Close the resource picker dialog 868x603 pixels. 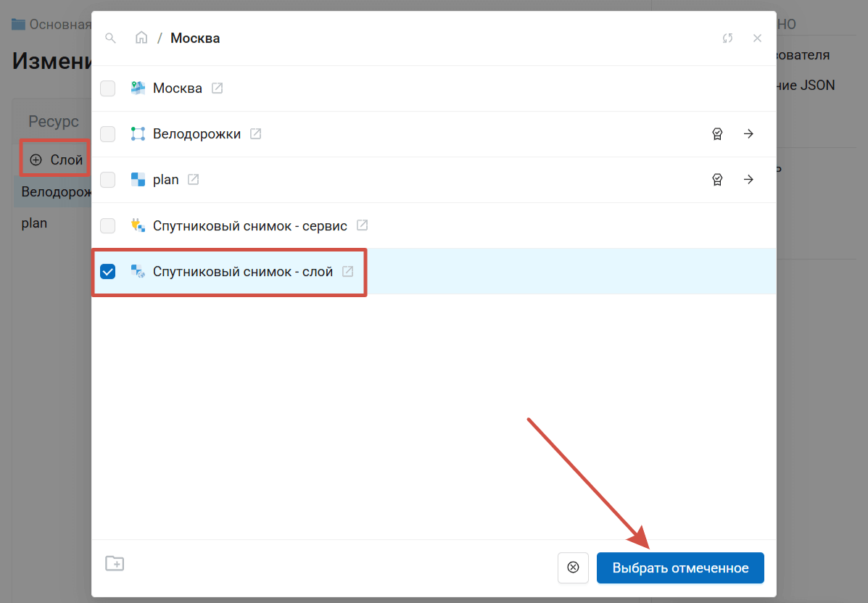757,38
